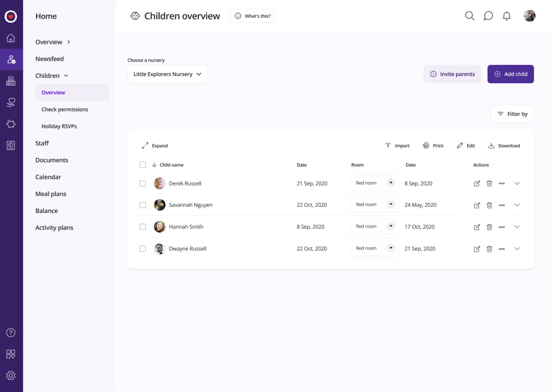Open Holiday RSVPs from the sidebar
The image size is (552, 392).
(x=59, y=126)
